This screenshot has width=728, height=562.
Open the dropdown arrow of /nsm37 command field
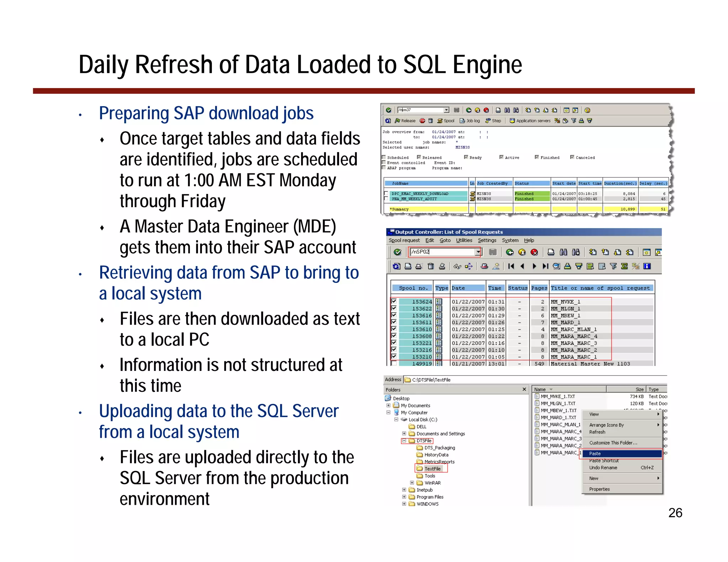[446, 110]
